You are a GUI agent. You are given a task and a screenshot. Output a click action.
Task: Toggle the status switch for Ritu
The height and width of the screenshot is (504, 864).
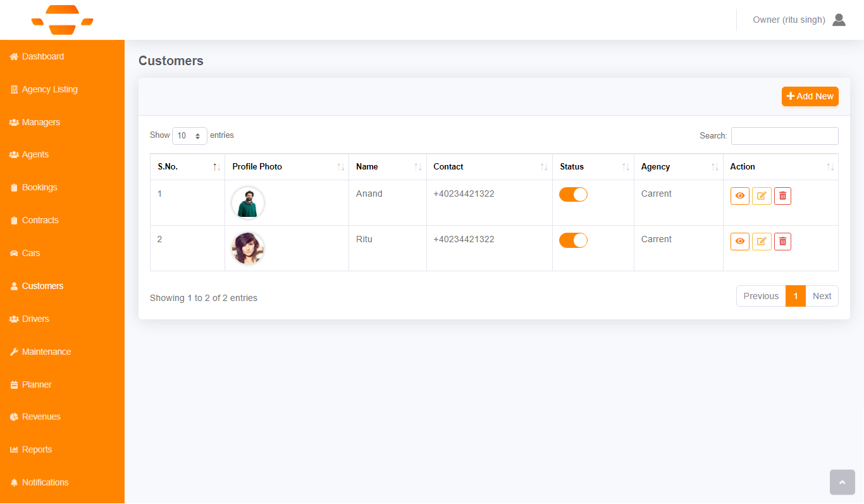coord(573,240)
